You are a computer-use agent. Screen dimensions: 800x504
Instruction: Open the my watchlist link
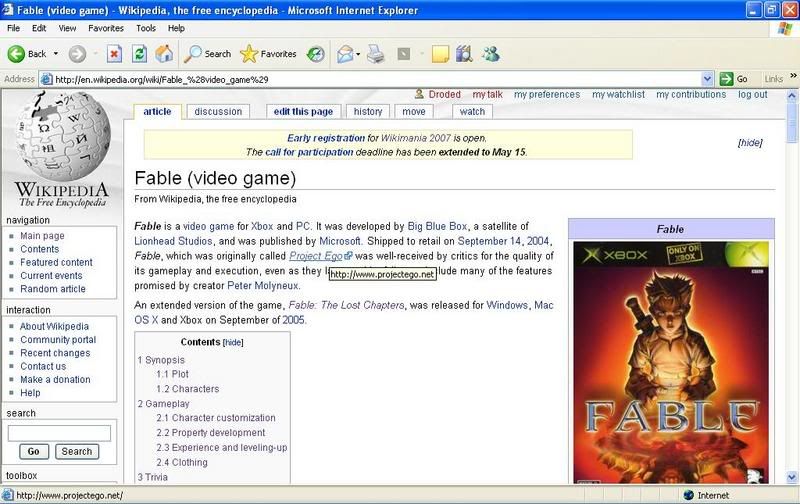coord(618,94)
